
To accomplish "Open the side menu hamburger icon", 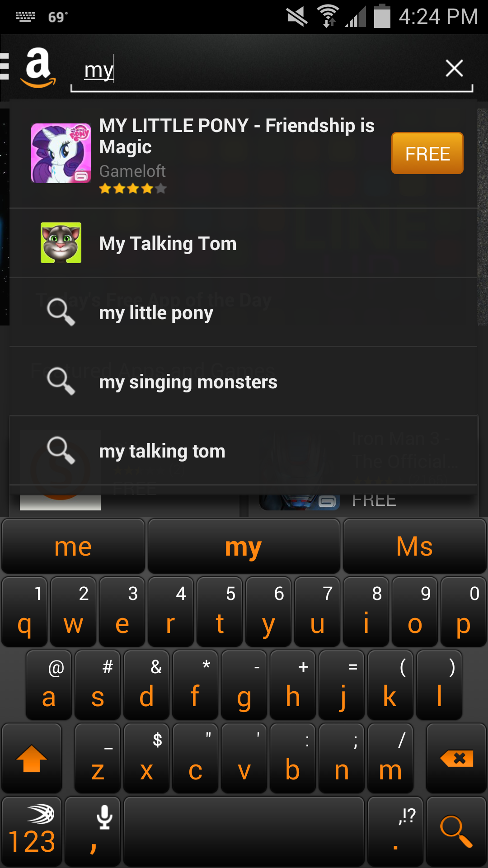I will point(5,66).
